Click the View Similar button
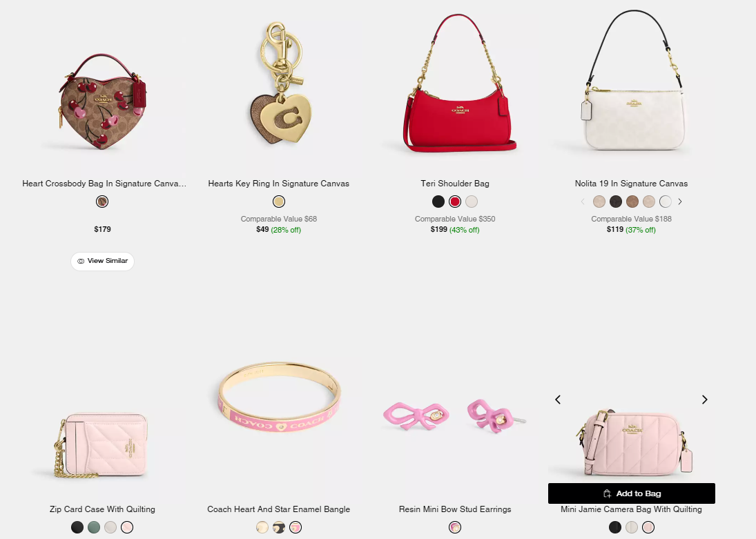This screenshot has width=756, height=539. pos(102,261)
